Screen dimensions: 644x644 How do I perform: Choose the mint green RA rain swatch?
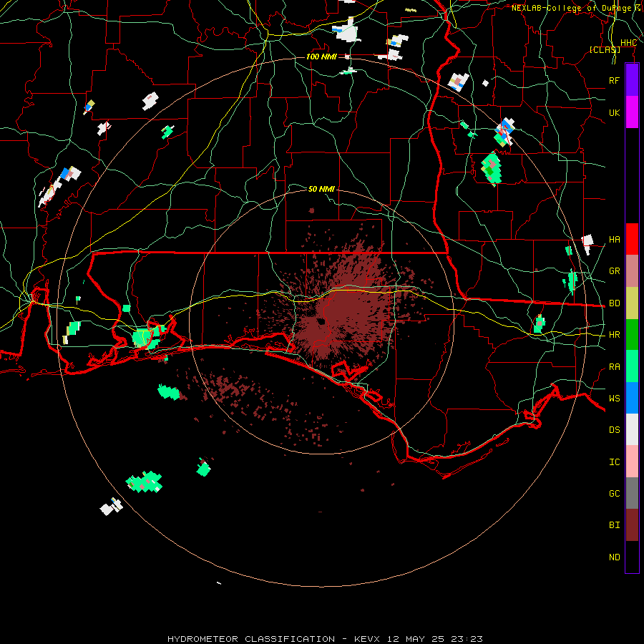tap(632, 366)
